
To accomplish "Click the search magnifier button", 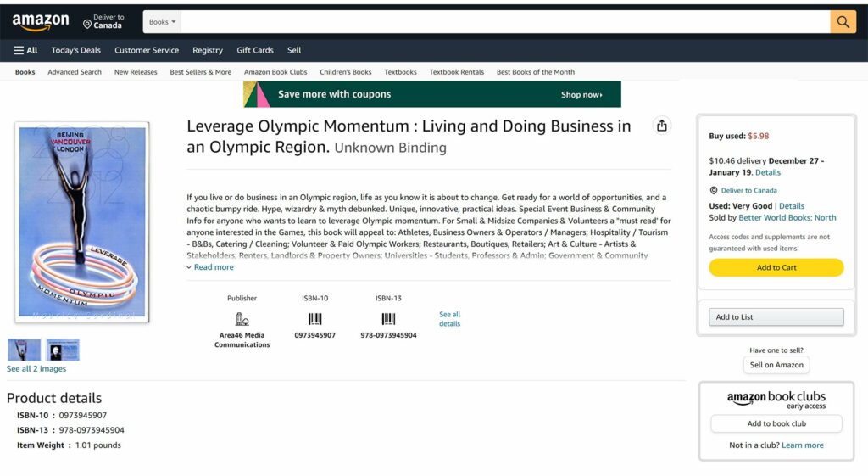I will (843, 22).
